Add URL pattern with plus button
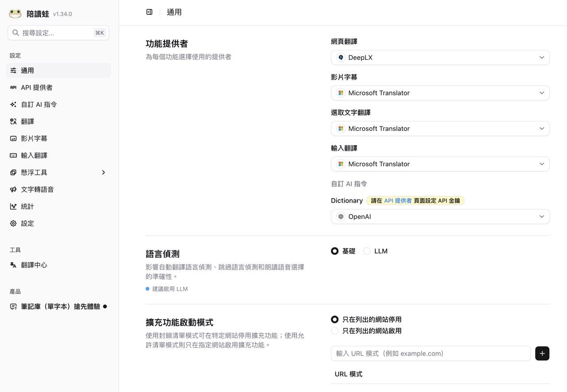567x392 pixels. [x=542, y=354]
